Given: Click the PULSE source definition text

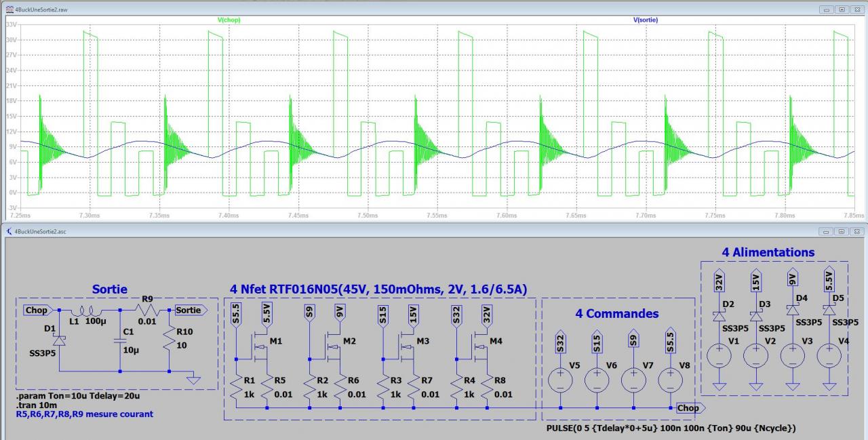Looking at the screenshot, I should coord(671,428).
